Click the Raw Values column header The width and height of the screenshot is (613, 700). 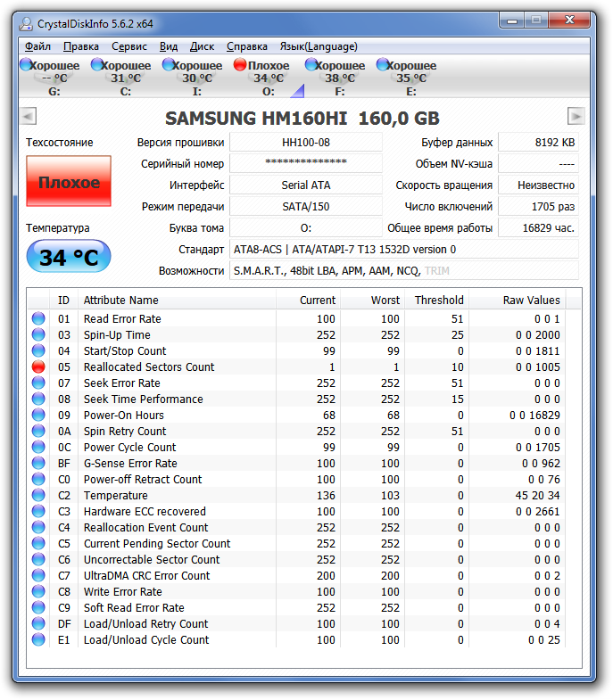(517, 300)
